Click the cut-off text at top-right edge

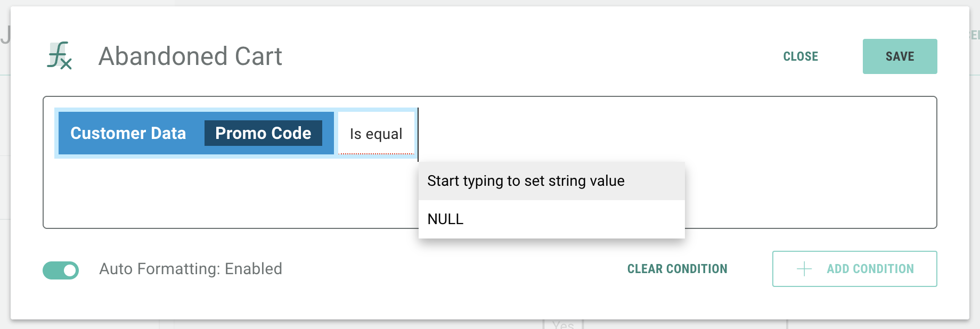[974, 35]
